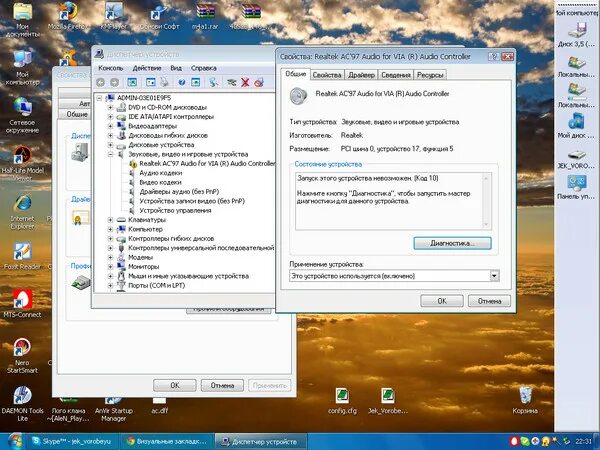Click OK in Realtek properties dialog
This screenshot has width=600, height=450.
pos(442,301)
